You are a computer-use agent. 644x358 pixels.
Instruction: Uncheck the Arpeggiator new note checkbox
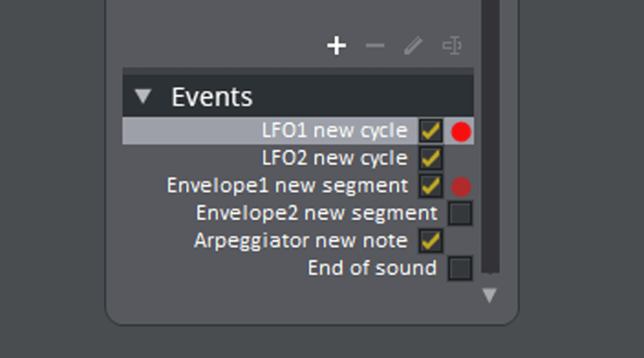coord(430,241)
